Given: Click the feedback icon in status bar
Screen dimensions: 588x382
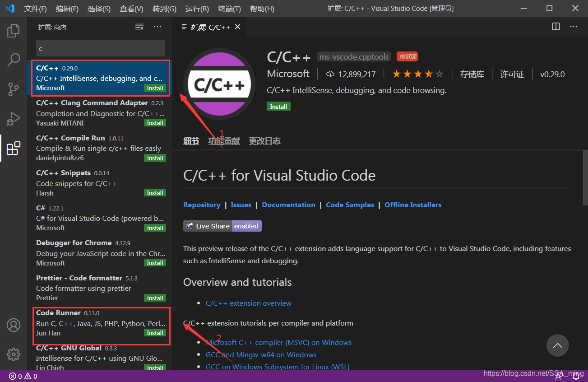Looking at the screenshot, I should coord(559,376).
